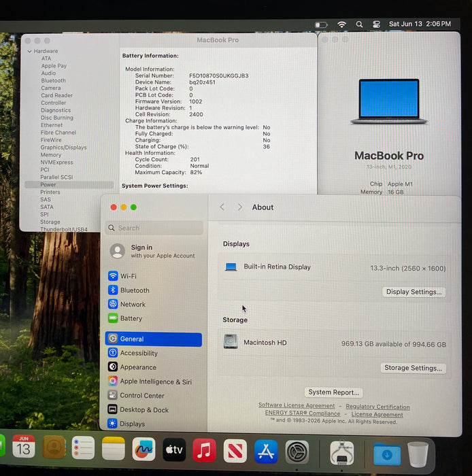Open the Software License Agreement link
This screenshot has height=476, width=472.
[297, 405]
